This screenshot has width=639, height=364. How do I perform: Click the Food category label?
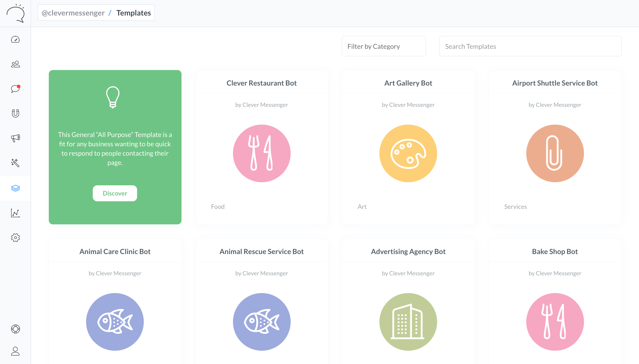pos(218,206)
